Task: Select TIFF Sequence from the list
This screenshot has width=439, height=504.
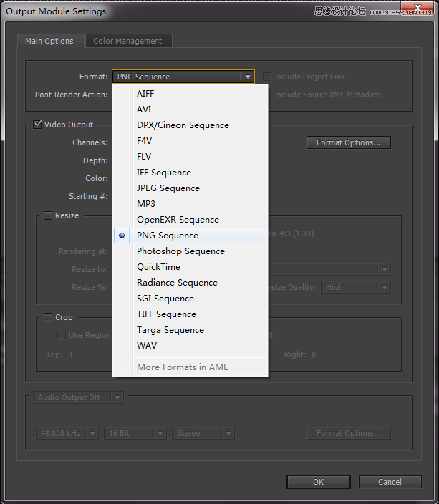Action: point(166,314)
